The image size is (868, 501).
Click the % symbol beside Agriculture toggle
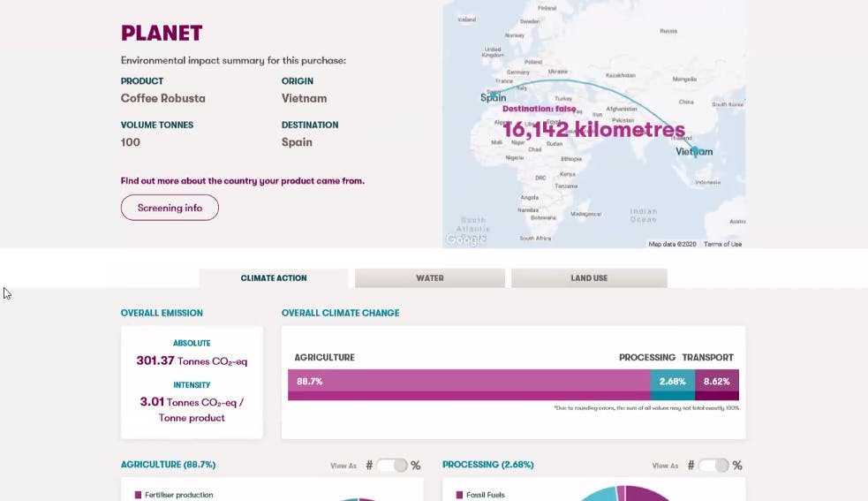click(416, 466)
